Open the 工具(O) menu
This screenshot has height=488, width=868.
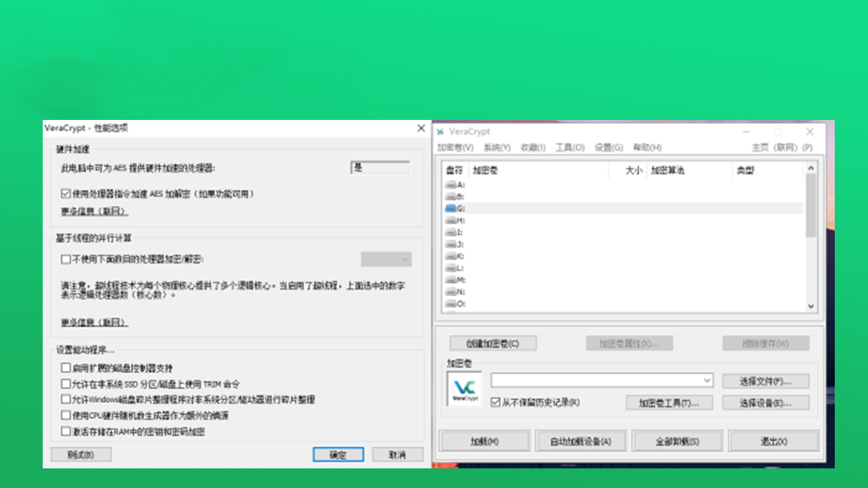pyautogui.click(x=570, y=148)
